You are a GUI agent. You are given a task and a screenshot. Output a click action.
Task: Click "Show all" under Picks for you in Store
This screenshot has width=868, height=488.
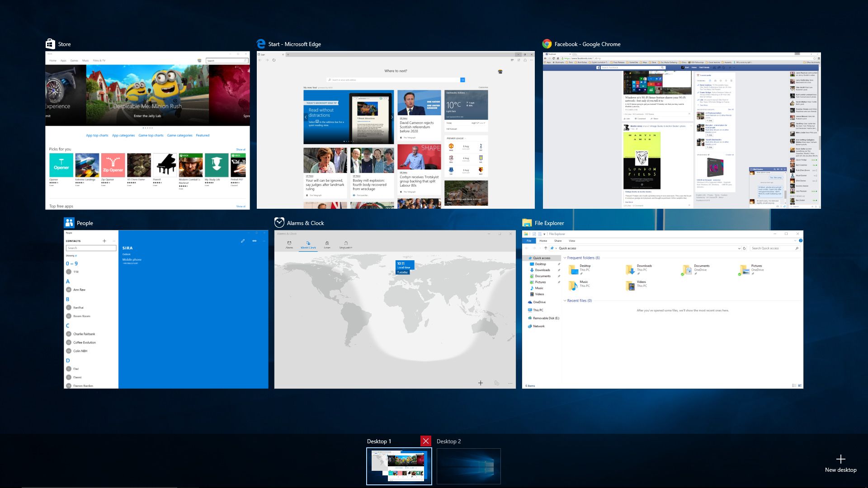(x=241, y=149)
